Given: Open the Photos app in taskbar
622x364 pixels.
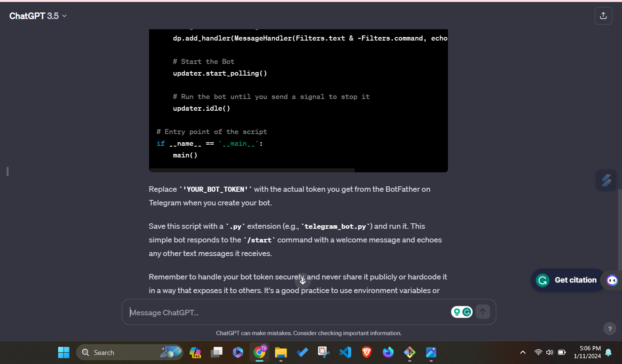Looking at the screenshot, I should [431, 353].
